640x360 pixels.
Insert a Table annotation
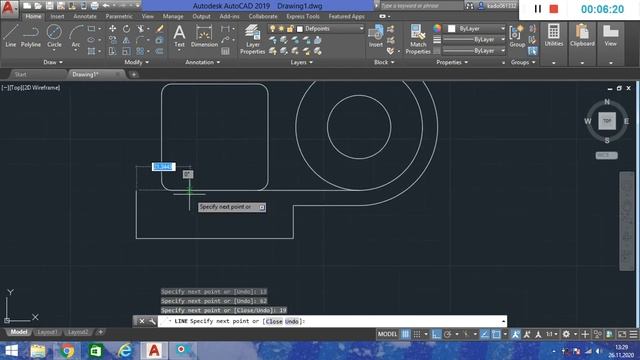(x=225, y=51)
